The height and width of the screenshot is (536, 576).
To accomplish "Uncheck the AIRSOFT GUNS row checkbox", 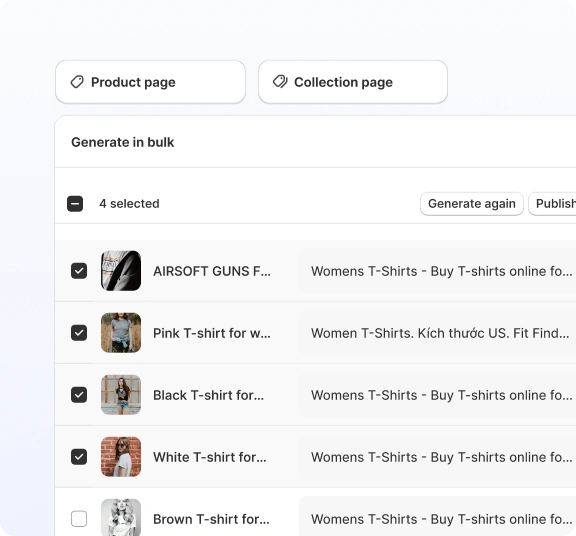I will coord(79,271).
